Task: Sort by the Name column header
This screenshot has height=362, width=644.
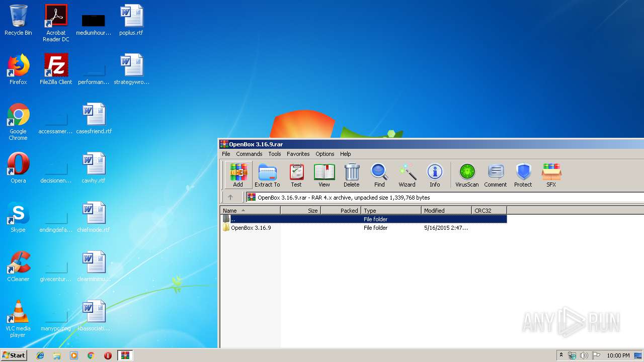Action: [x=251, y=211]
